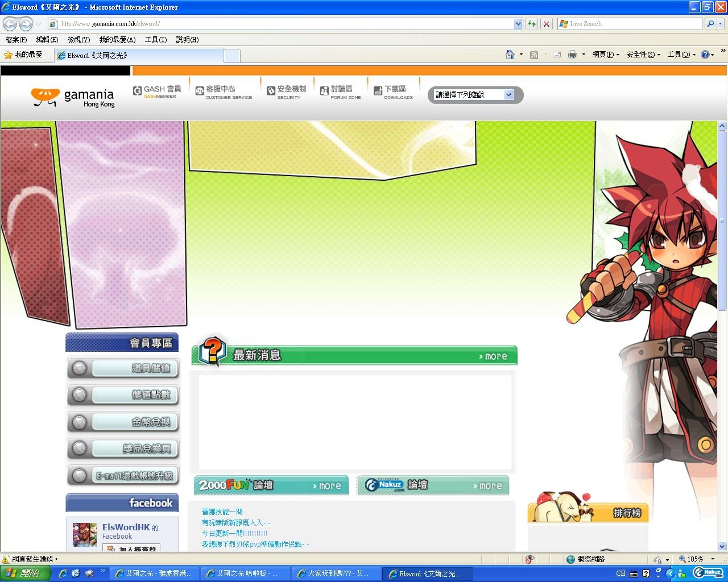Launch Internet Explorer from Quick Launch

click(63, 573)
